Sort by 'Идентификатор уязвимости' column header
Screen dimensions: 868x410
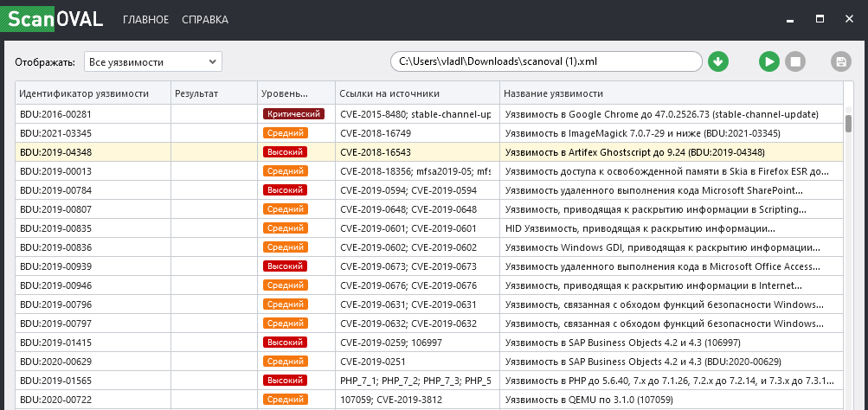click(93, 93)
